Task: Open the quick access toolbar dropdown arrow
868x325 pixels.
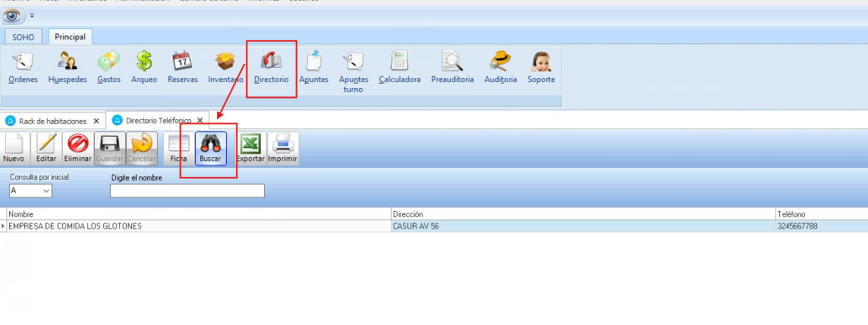Action: click(x=32, y=16)
